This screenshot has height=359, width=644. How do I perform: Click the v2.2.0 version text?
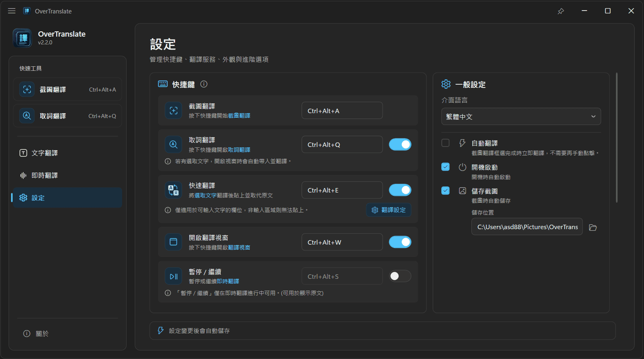tap(45, 42)
